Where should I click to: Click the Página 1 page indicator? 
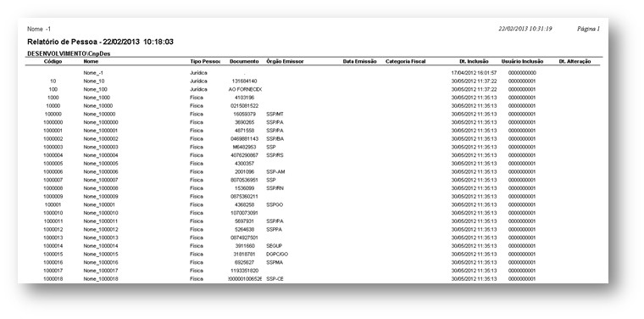pos(589,29)
